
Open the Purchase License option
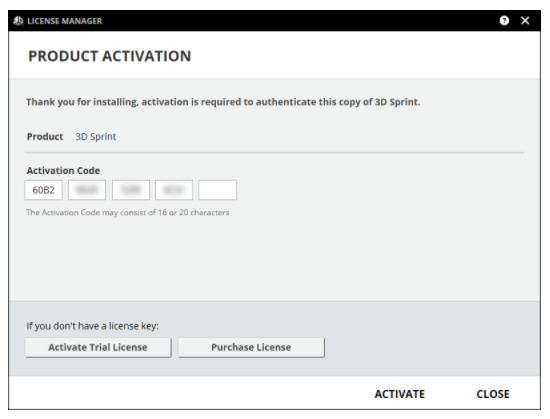click(251, 347)
